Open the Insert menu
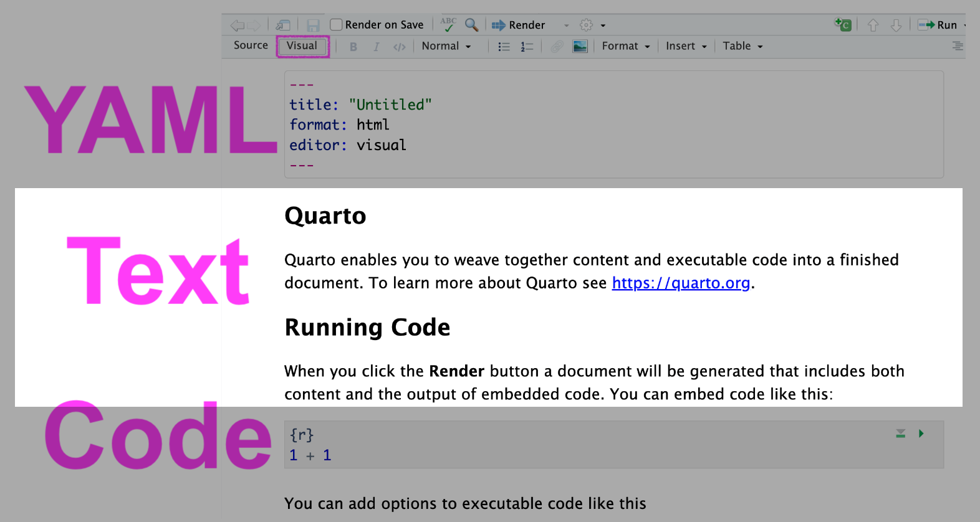980x522 pixels. (686, 46)
